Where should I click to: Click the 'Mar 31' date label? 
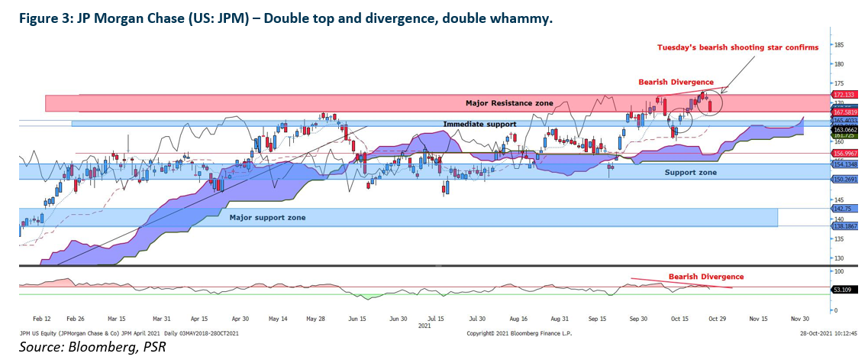point(160,319)
